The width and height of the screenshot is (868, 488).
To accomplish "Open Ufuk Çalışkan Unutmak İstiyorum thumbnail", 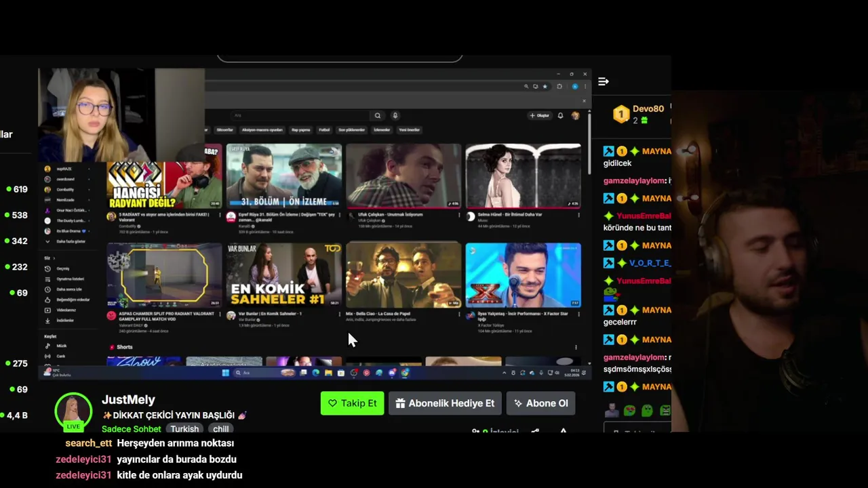I will [403, 176].
